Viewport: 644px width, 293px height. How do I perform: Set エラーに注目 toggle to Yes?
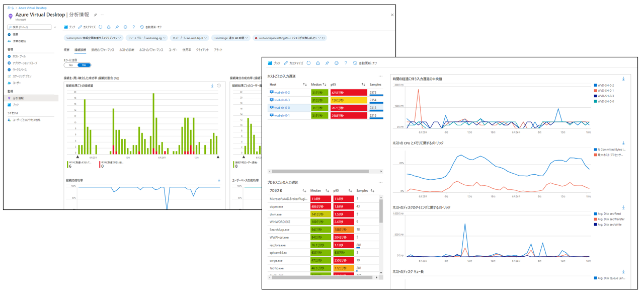point(71,65)
